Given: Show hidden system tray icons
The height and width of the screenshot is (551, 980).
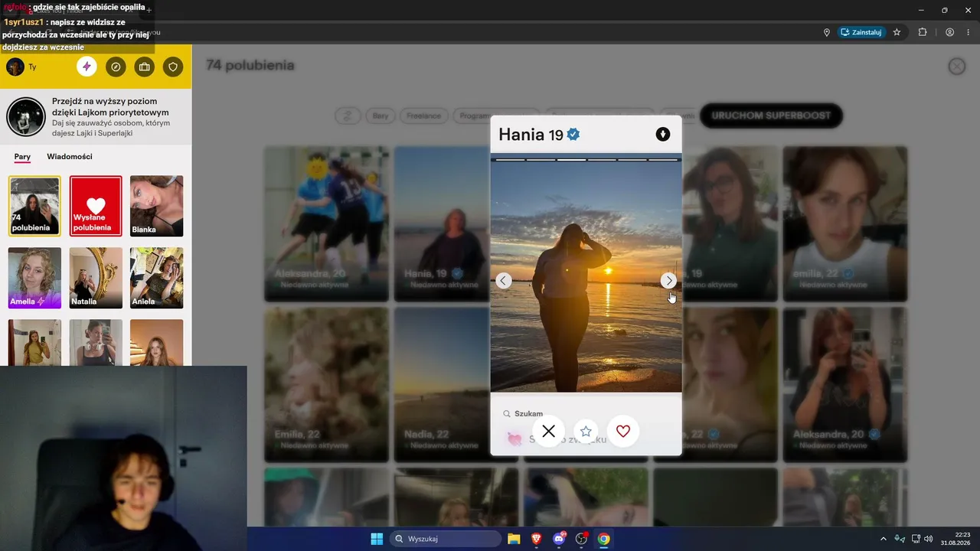Looking at the screenshot, I should click(x=884, y=539).
